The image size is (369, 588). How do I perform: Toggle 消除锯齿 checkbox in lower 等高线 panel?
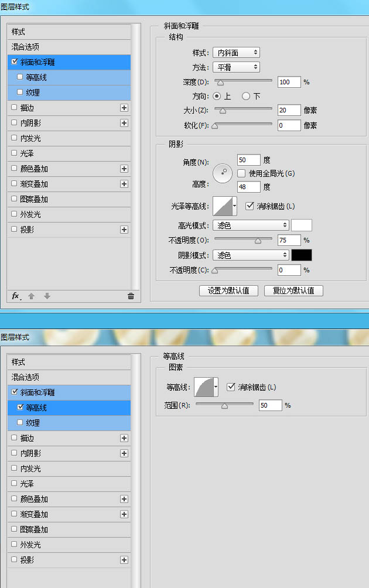click(231, 387)
